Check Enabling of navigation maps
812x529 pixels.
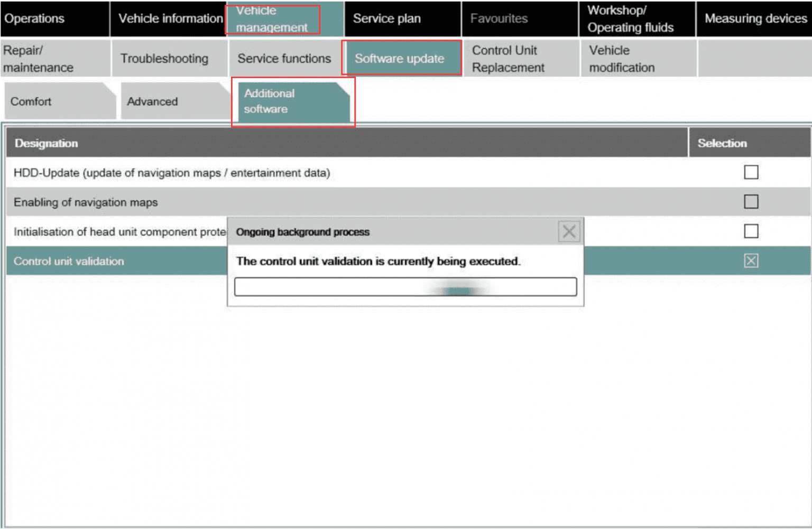[x=751, y=202]
